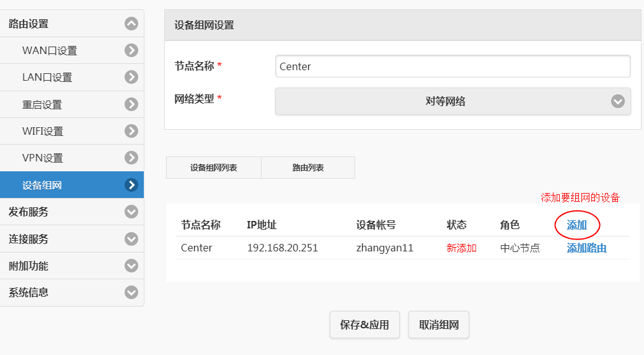Click arrow icon beside VPN设置
The width and height of the screenshot is (644, 355).
[x=131, y=158]
